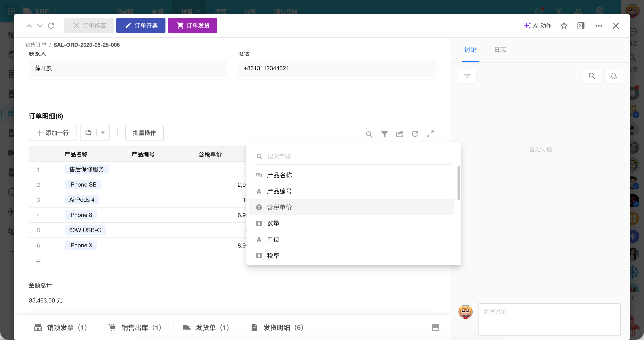Screen dimensions: 644x340
Task: Open contacts people icon in background navbar
Action: click(578, 11)
